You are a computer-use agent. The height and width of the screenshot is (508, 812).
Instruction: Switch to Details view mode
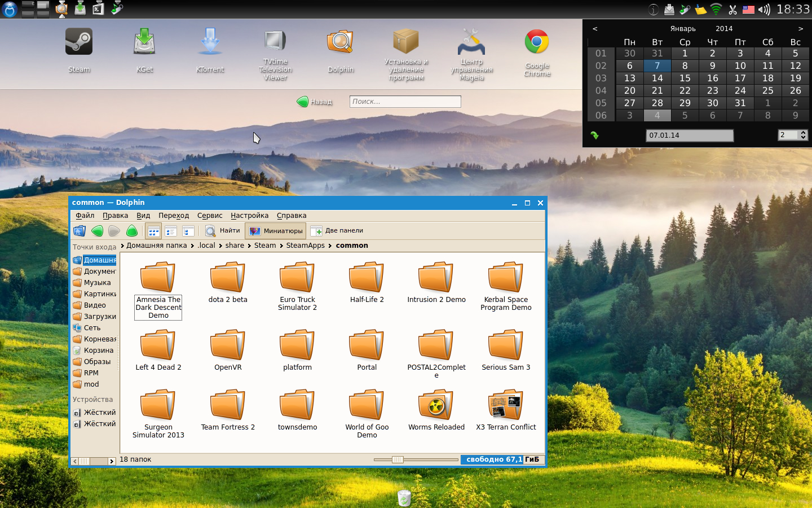point(171,231)
